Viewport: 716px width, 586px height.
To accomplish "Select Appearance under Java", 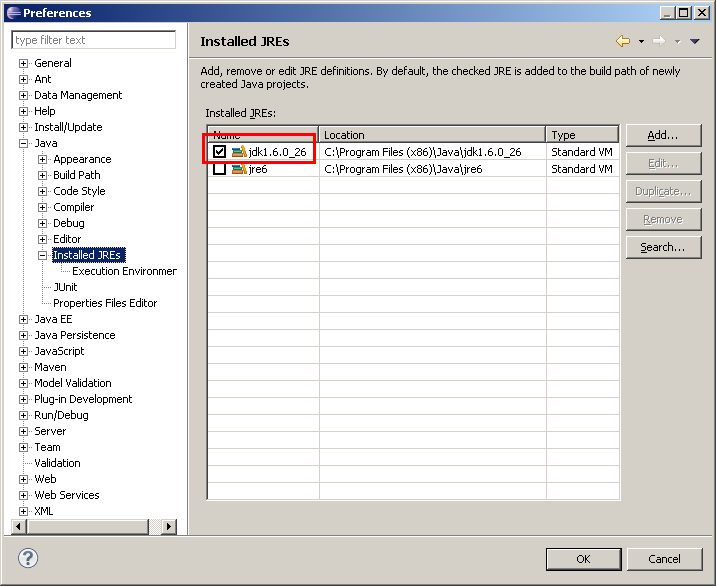I will click(82, 159).
